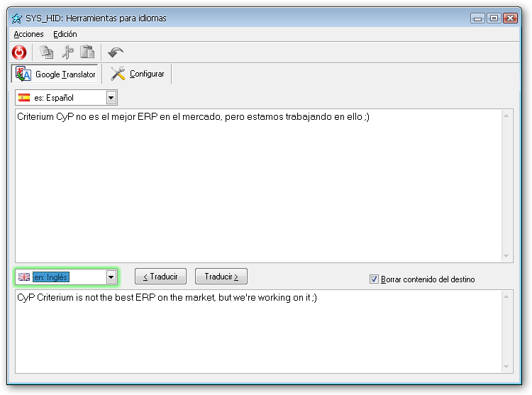Click the result text scrollbar down arrow
The image size is (532, 395).
point(506,367)
